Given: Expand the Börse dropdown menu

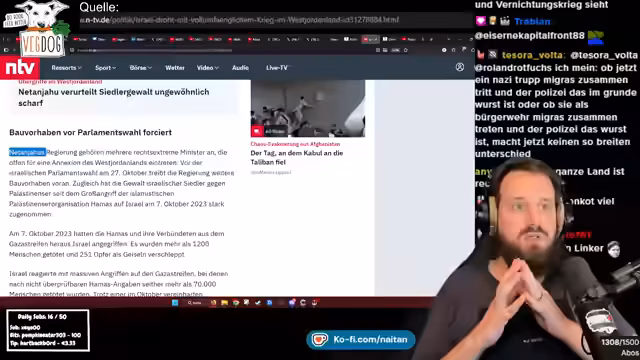Looking at the screenshot, I should tap(140, 68).
